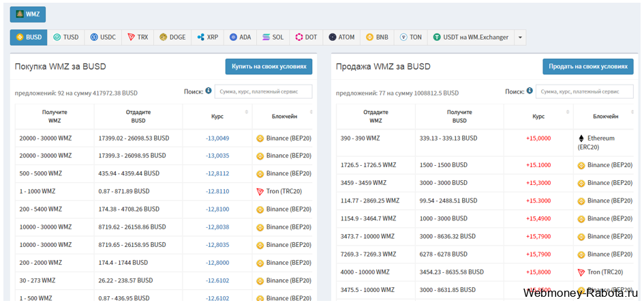This screenshot has height=305, width=644.
Task: Click the Binance icon in the -12,8112 row
Action: click(260, 174)
